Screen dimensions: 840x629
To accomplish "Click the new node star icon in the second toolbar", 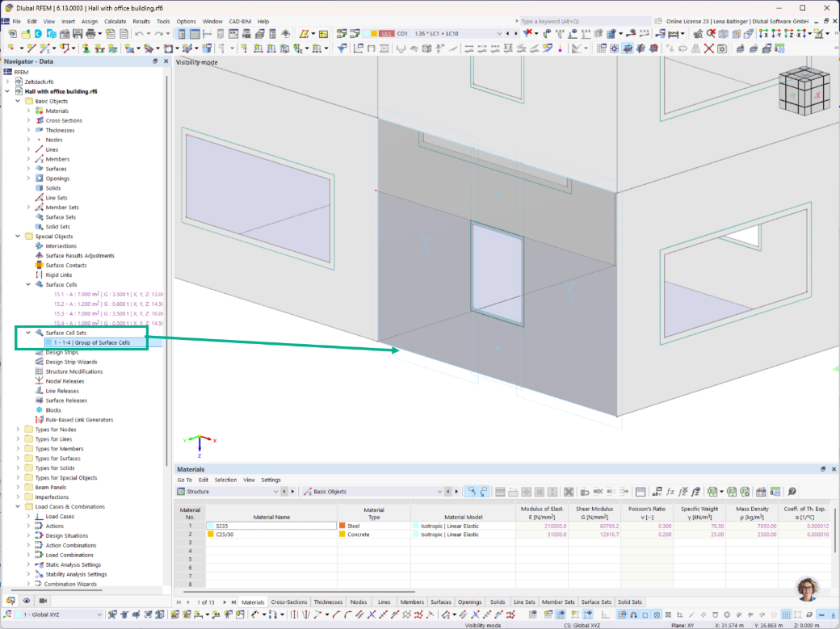I will pyautogui.click(x=10, y=48).
